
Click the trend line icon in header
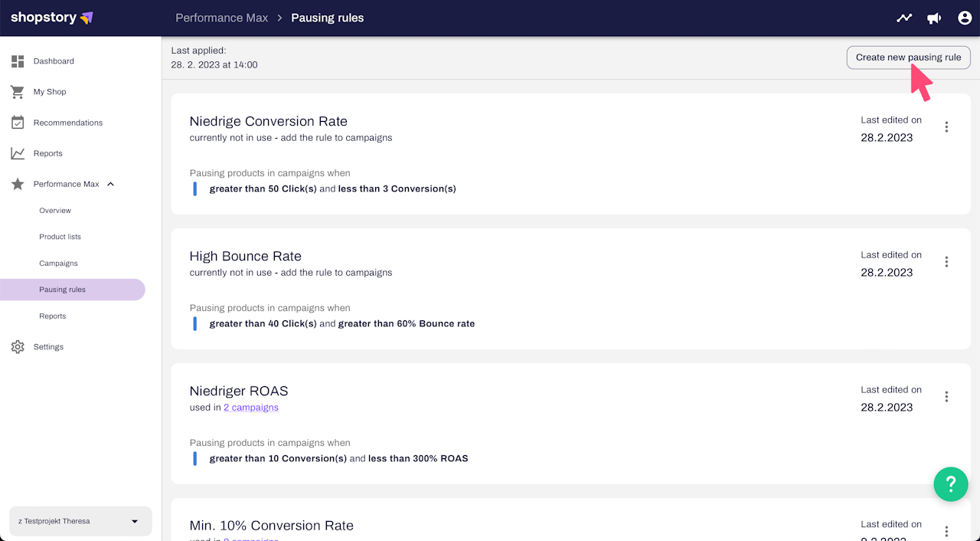(904, 18)
